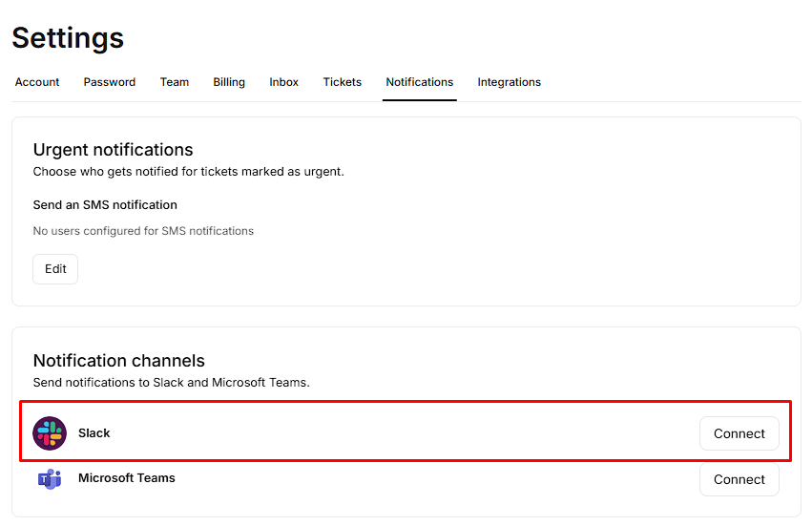This screenshot has height=526, width=812.
Task: Click the 'No users configured' status text
Action: coord(143,231)
